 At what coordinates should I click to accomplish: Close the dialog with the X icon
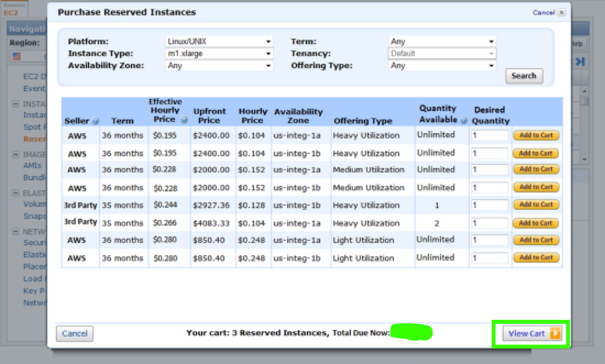click(x=562, y=12)
